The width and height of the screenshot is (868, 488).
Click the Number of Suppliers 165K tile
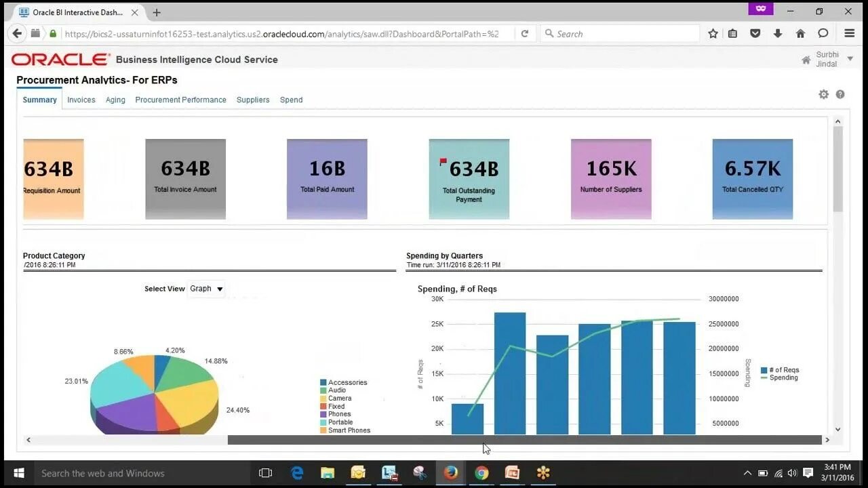(x=611, y=179)
